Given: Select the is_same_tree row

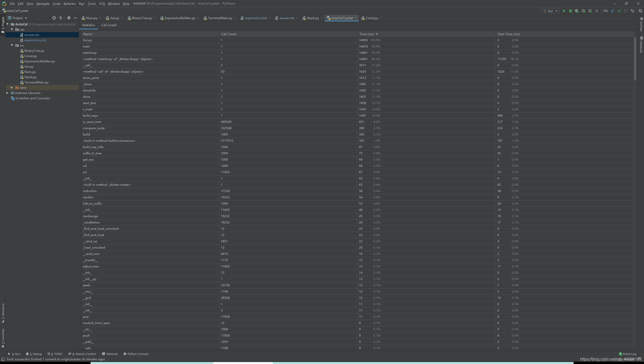Looking at the screenshot, I should [x=357, y=122].
